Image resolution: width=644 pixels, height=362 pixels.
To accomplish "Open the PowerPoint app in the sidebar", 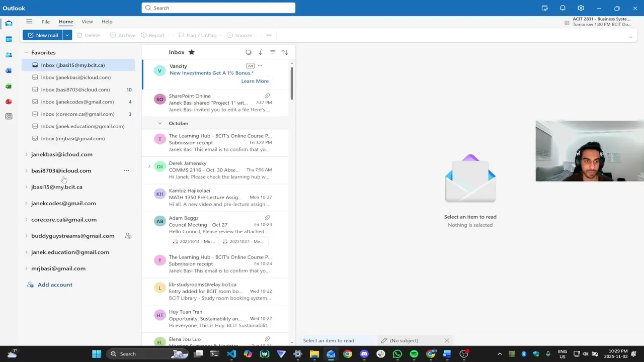I will coord(9,102).
